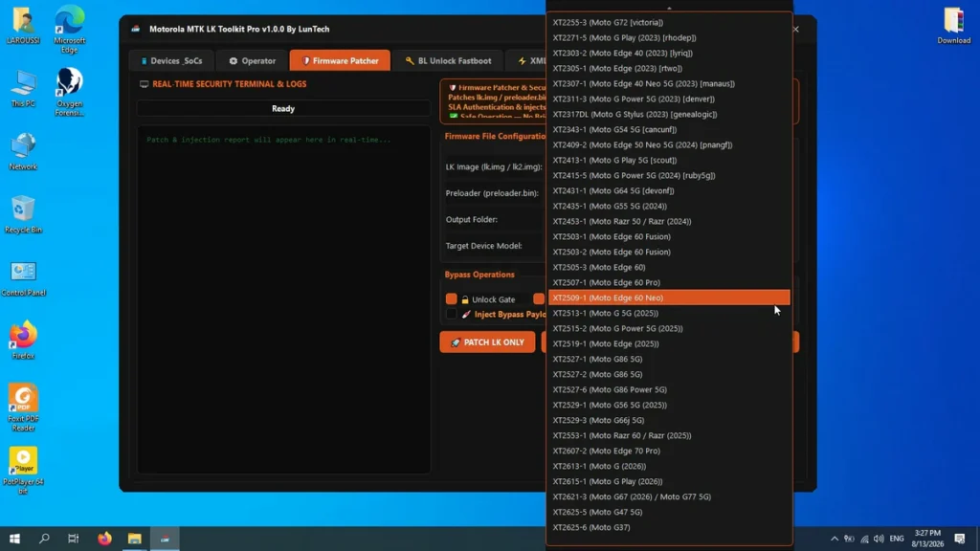Select XT2415-5 (Moto G Power 5G (2024))

point(669,176)
